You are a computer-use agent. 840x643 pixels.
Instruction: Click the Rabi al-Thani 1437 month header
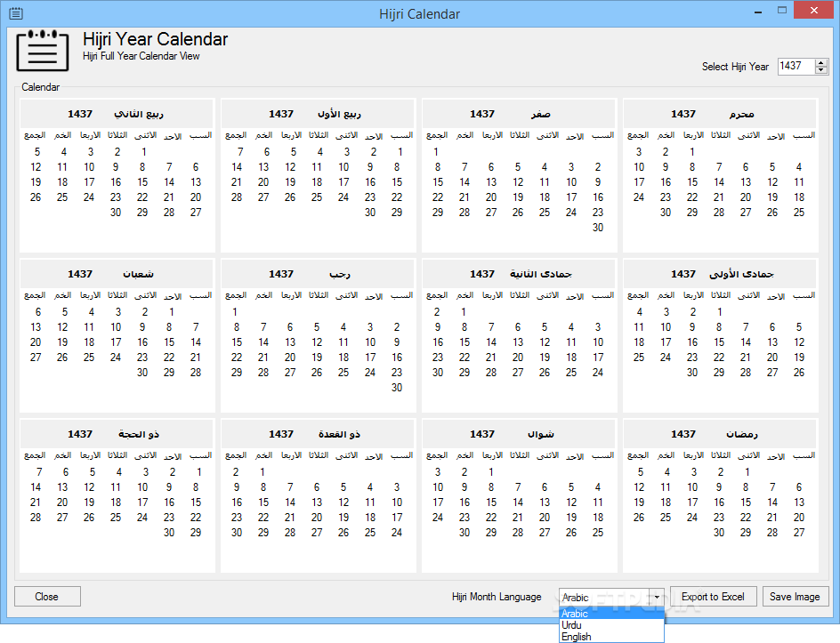(x=117, y=114)
